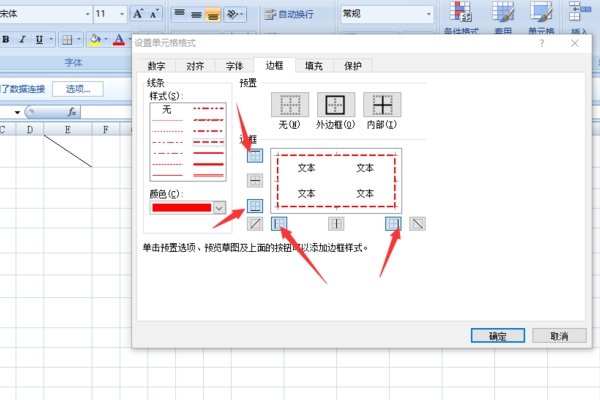Open the font name dropdown arrow
Screen dimensions: 600x400
click(x=88, y=14)
